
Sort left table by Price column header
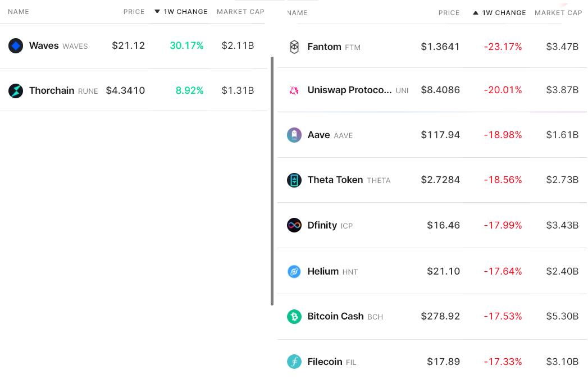[134, 12]
